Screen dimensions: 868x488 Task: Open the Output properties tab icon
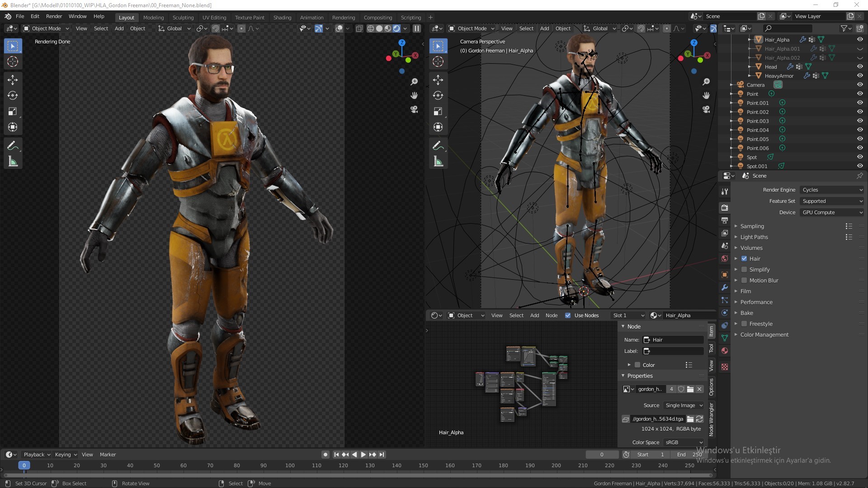[x=725, y=221]
